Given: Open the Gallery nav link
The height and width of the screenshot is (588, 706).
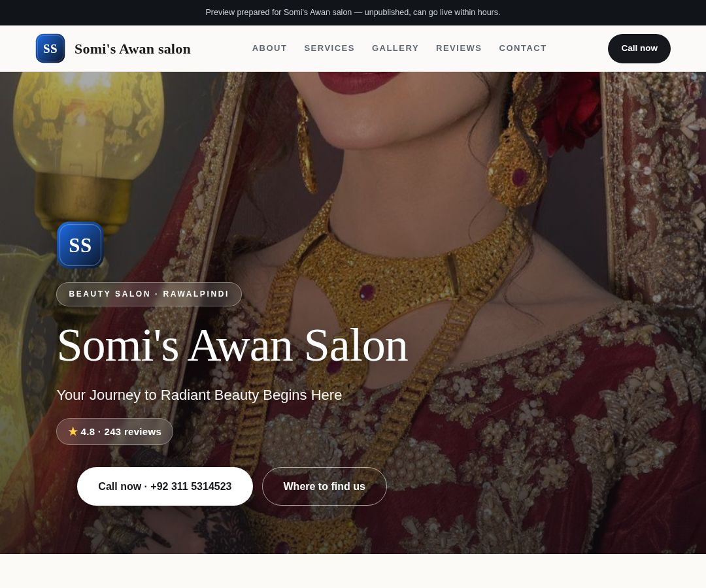Looking at the screenshot, I should [395, 48].
